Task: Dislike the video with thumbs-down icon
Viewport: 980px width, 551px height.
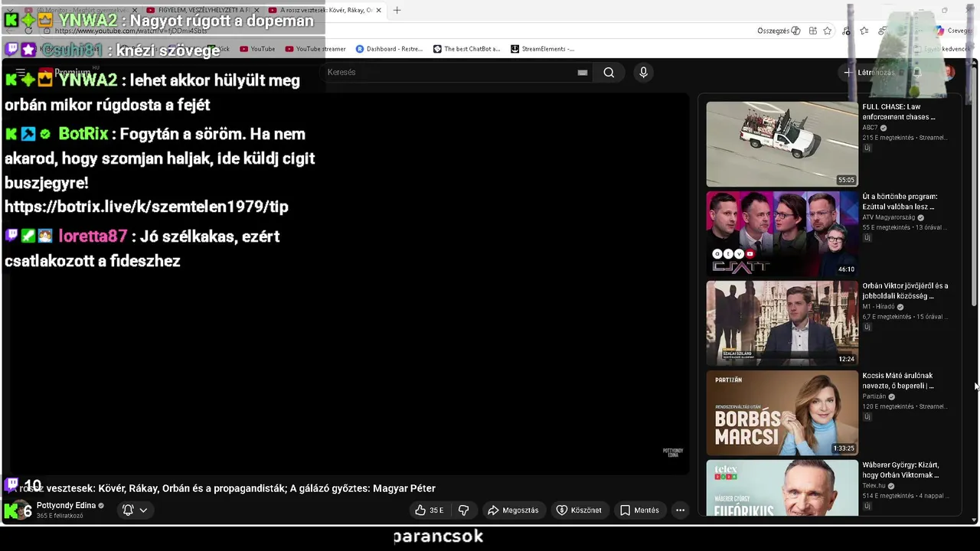Action: pos(463,510)
